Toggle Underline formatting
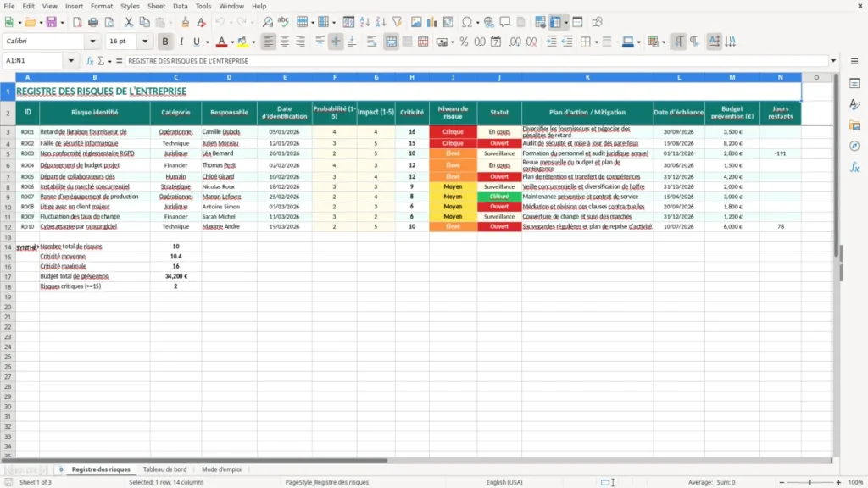Image resolution: width=868 pixels, height=488 pixels. [x=196, y=42]
